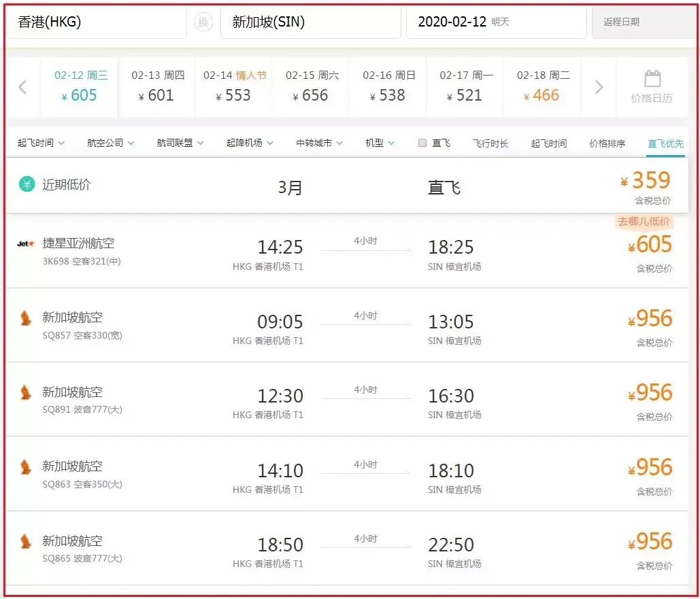The height and width of the screenshot is (599, 700).
Task: Sort by 价格排序
Action: point(607,143)
